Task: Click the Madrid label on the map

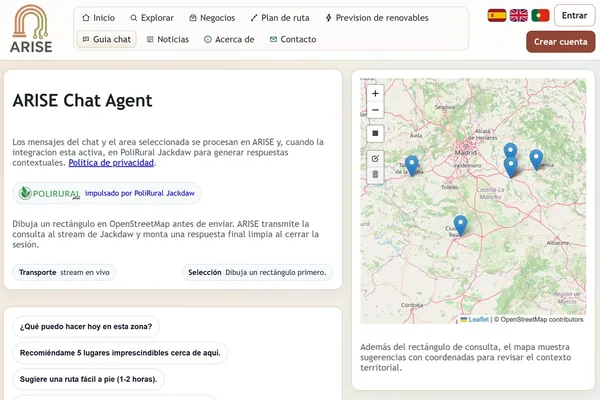Action: tap(465, 153)
